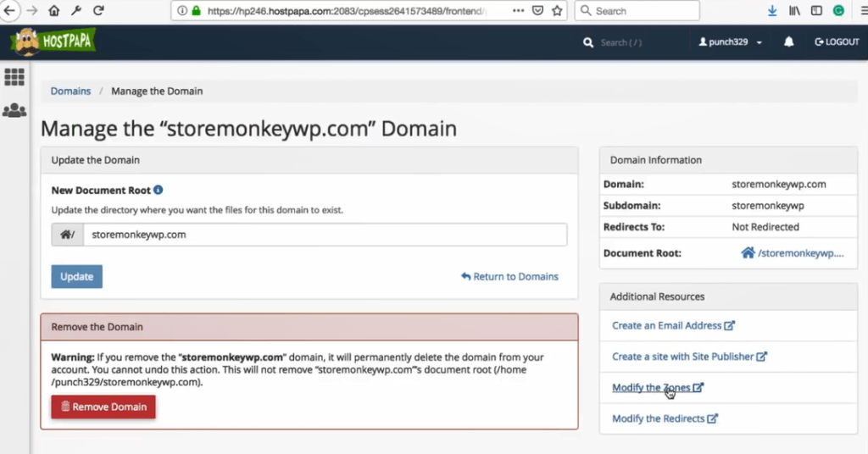The width and height of the screenshot is (868, 454).
Task: Log out via the LOGOUT link
Action: 837,42
